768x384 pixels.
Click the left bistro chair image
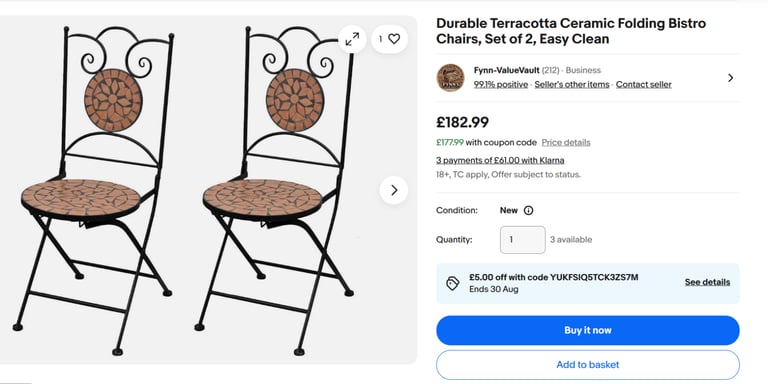coord(93,191)
